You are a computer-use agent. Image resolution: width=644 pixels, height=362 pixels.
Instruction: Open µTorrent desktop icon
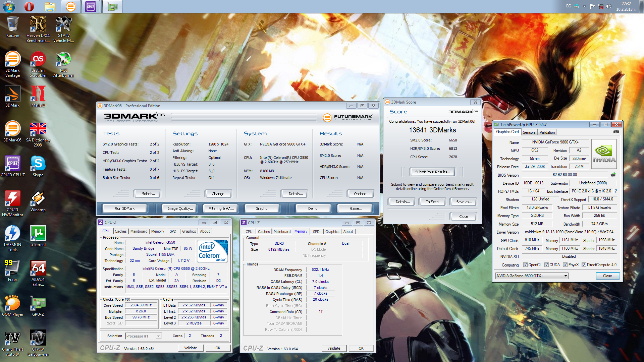pyautogui.click(x=38, y=236)
